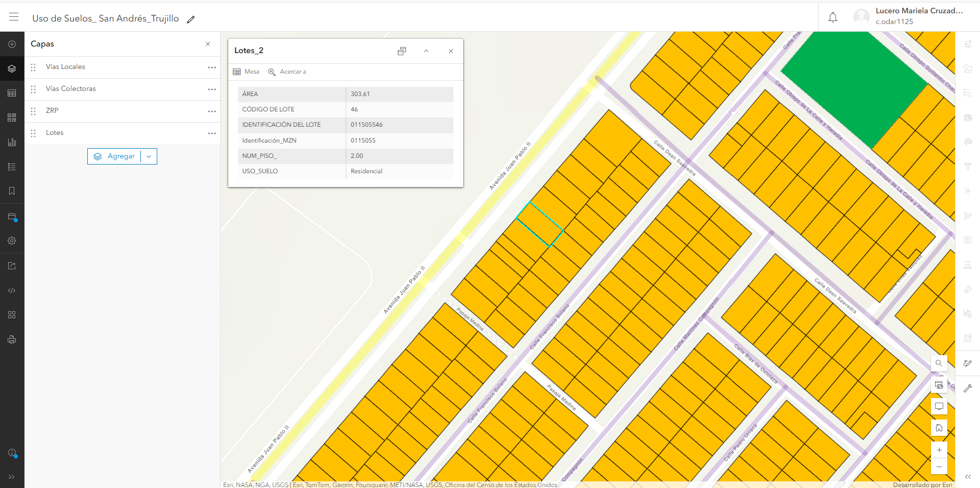
Task: Select the Lotes layer in list
Action: 55,133
